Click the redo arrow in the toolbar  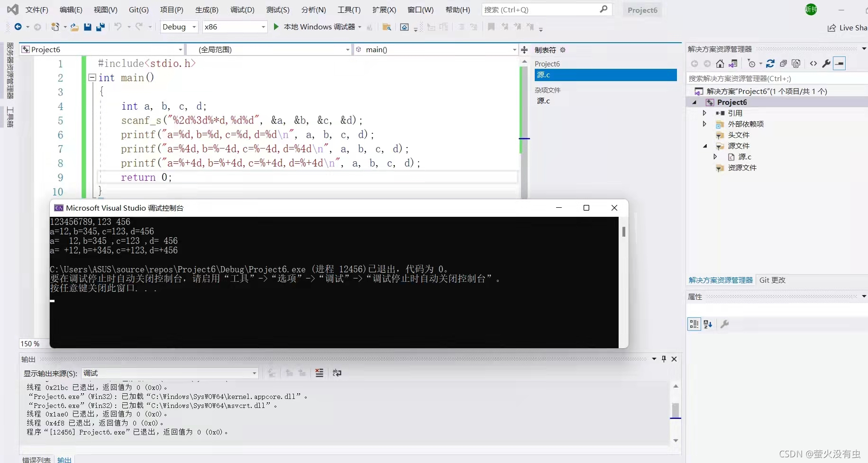pyautogui.click(x=139, y=27)
